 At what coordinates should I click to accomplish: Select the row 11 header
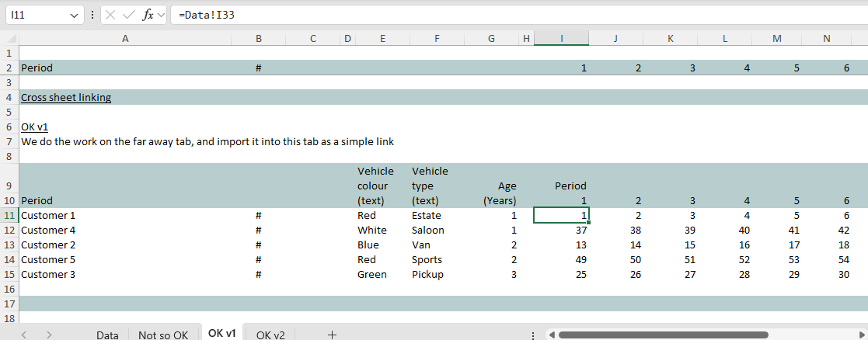9,215
